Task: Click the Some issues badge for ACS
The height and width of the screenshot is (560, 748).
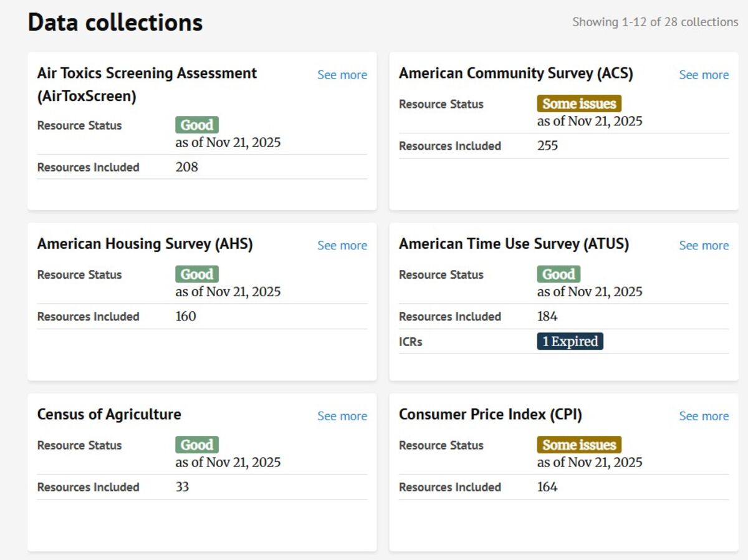Action: (x=578, y=104)
